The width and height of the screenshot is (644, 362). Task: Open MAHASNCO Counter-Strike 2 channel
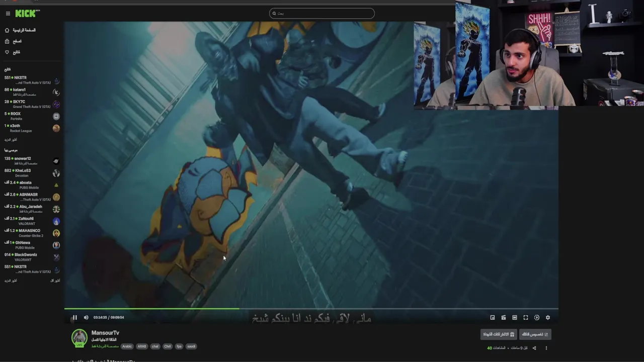coord(32,233)
